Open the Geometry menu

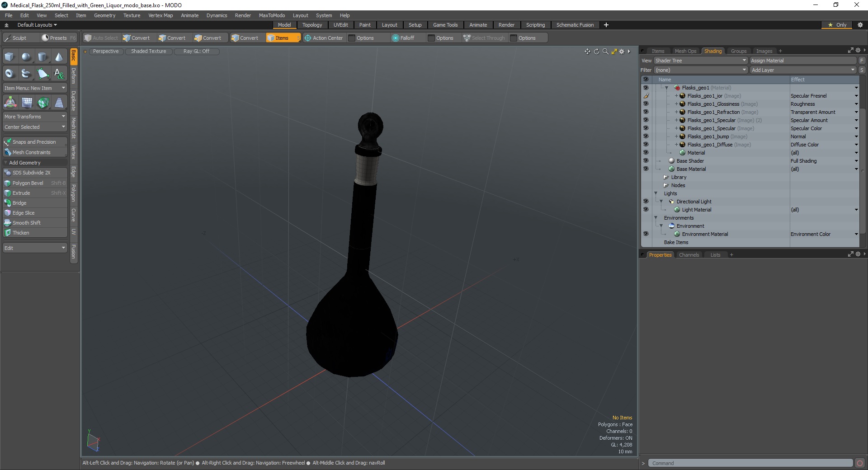click(x=104, y=15)
